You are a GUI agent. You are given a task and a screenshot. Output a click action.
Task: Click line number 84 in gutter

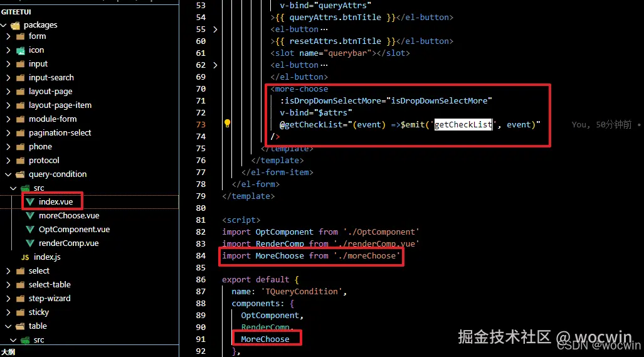pos(201,256)
